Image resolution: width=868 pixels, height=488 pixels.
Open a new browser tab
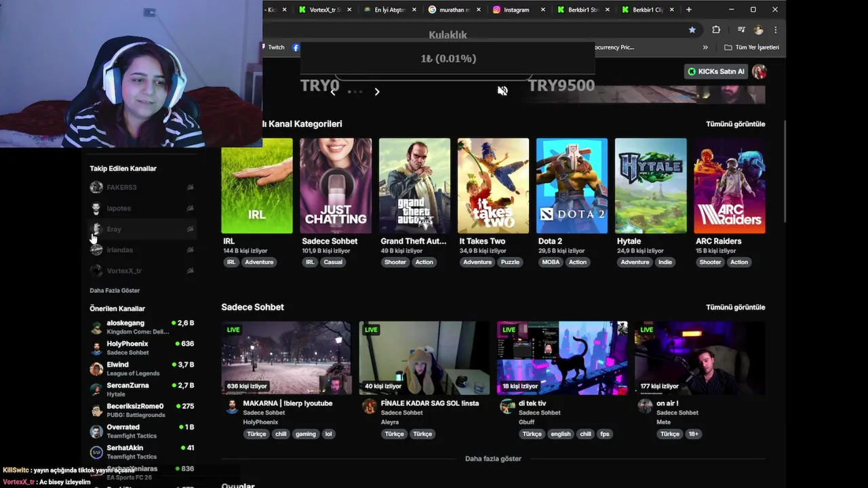(689, 9)
